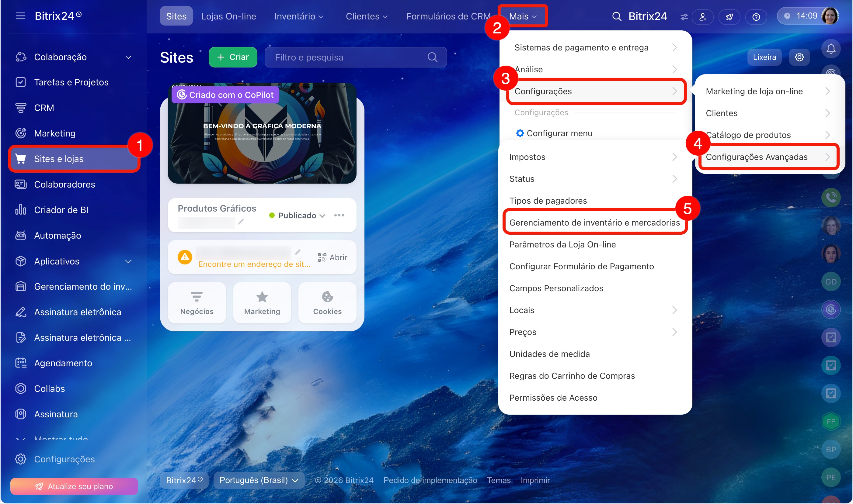Viewport: 853px width, 504px height.
Task: Open the Publicado status dropdown
Action: [297, 216]
